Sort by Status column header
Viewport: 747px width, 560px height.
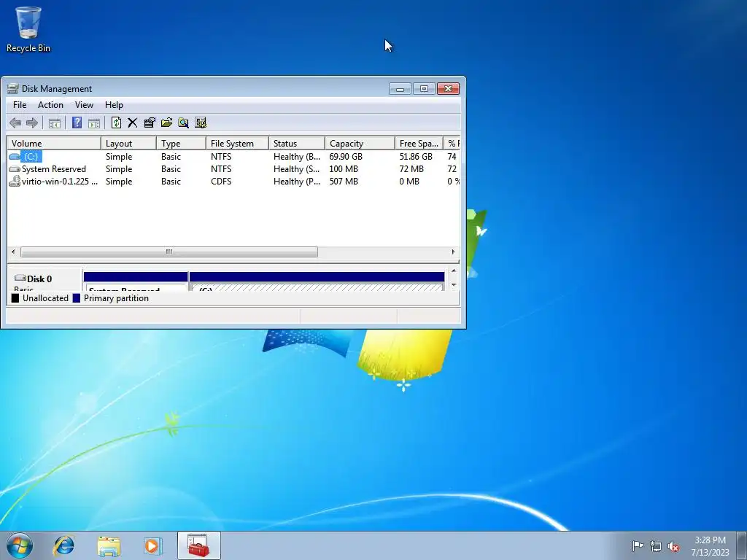pos(297,144)
